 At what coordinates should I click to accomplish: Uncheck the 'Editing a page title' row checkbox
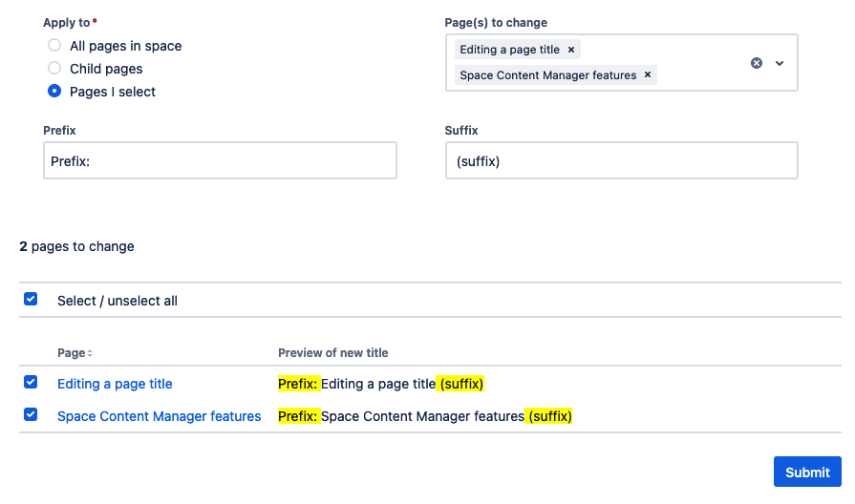click(x=31, y=383)
